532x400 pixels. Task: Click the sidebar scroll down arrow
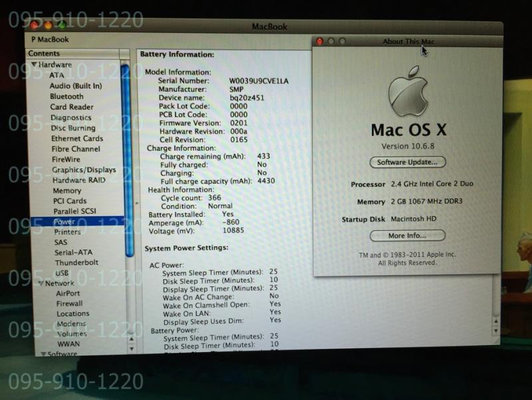pos(132,348)
